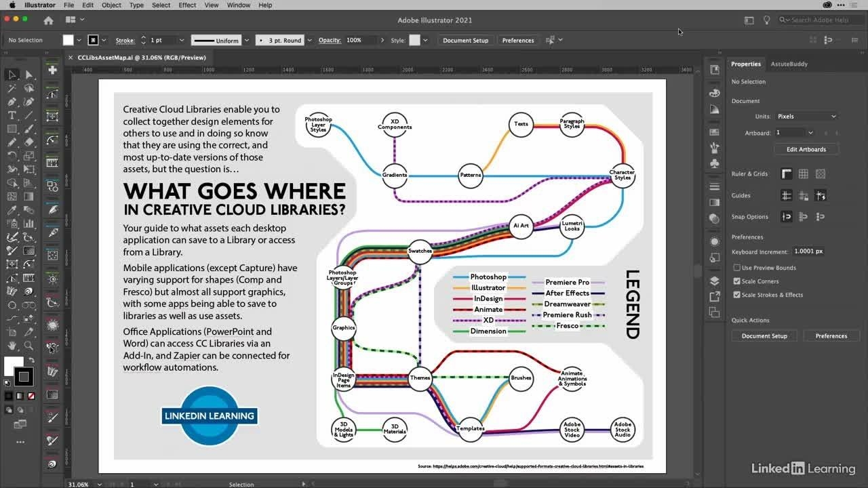Open the Transparency panel icon
This screenshot has height=488, width=868.
pyautogui.click(x=714, y=218)
